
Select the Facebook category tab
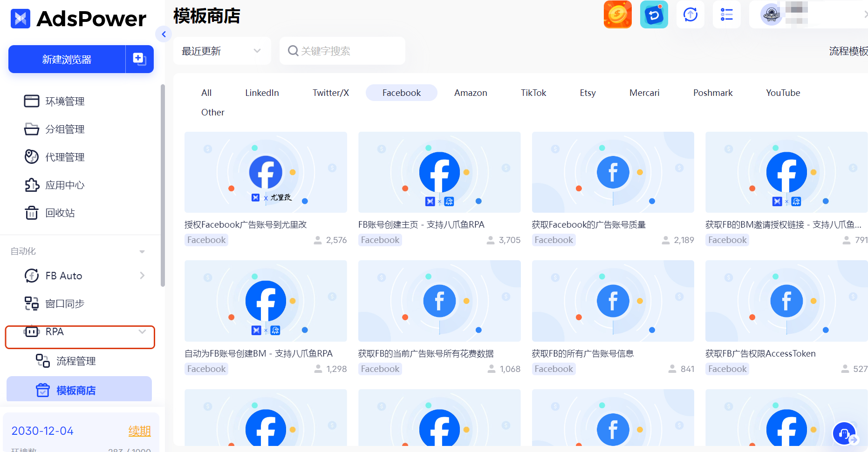point(402,93)
